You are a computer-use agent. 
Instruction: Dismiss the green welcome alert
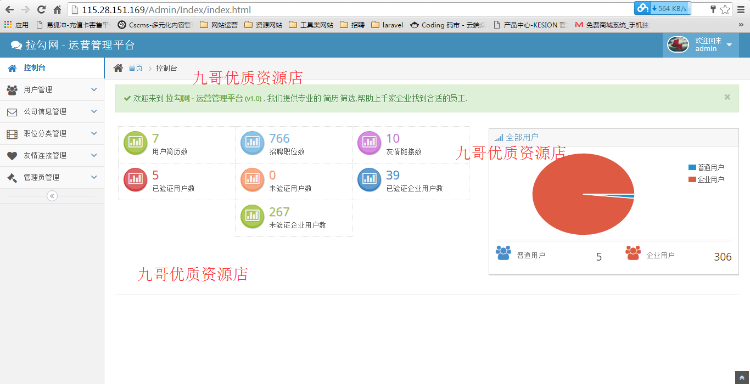coord(727,97)
